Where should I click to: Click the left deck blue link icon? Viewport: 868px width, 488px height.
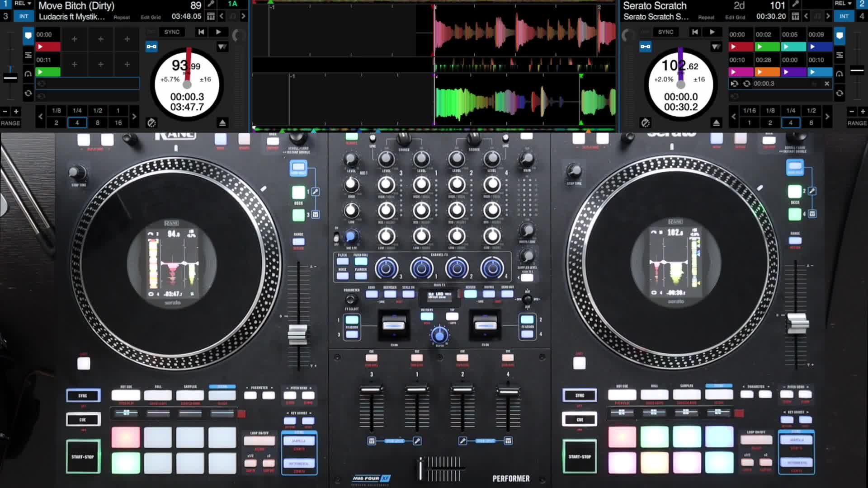coord(151,47)
